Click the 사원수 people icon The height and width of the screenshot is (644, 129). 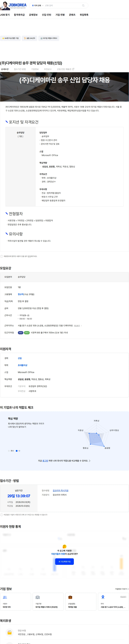(x=5, y=597)
